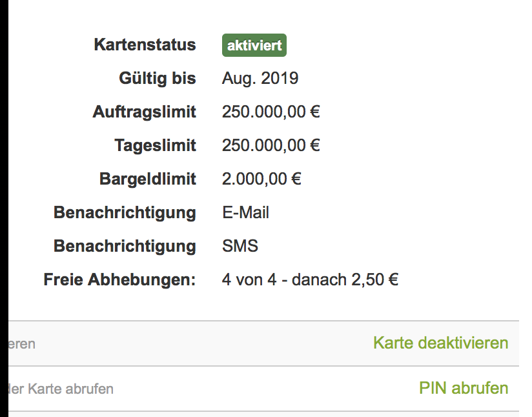Open the "PIN abrufen" link
The width and height of the screenshot is (532, 417).
(464, 388)
